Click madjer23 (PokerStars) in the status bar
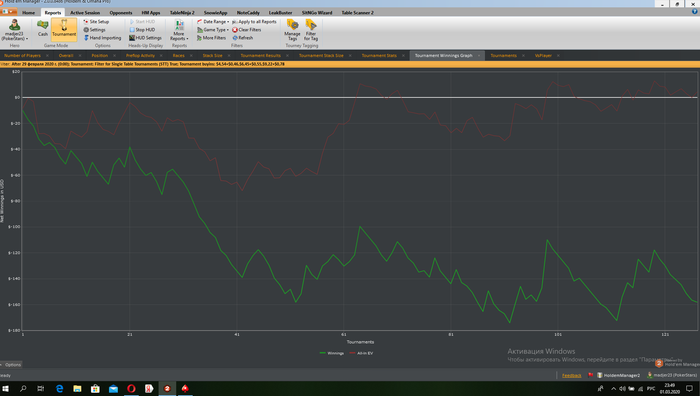 pyautogui.click(x=672, y=375)
